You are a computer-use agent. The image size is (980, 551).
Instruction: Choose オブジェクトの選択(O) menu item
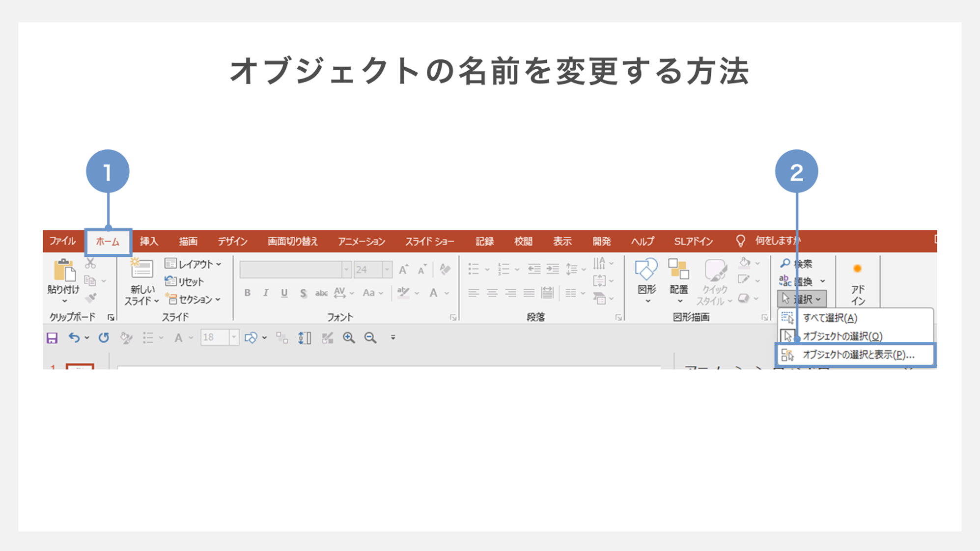point(855,336)
